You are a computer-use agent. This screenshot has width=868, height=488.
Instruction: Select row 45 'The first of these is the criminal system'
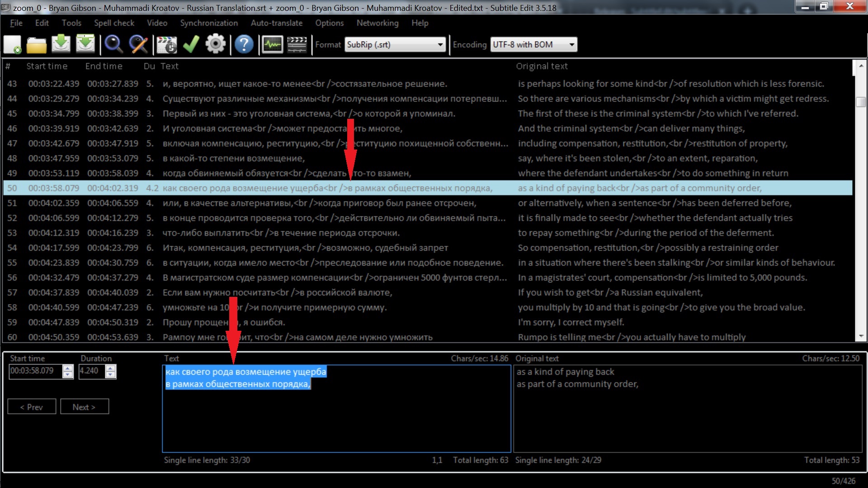428,113
